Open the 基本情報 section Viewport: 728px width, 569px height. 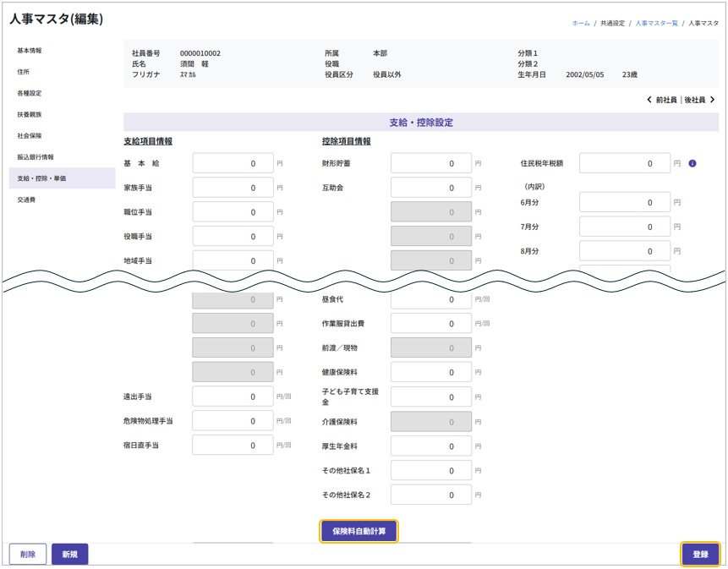30,51
